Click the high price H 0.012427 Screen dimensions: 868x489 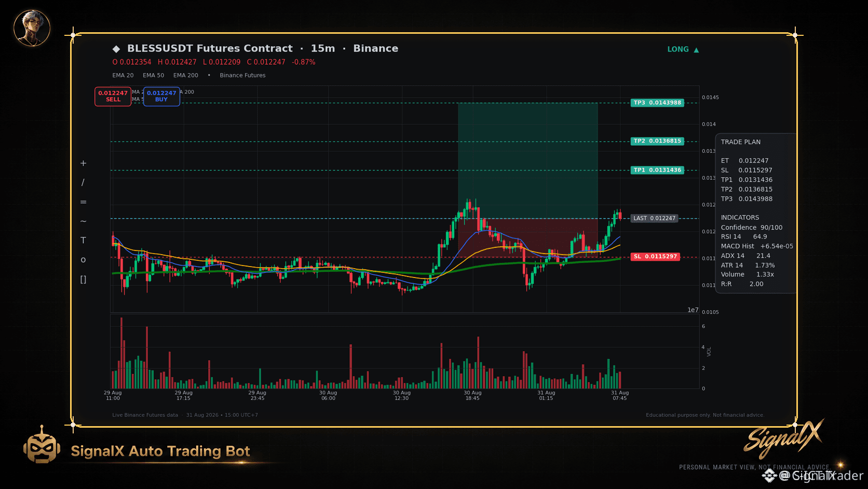(x=177, y=62)
